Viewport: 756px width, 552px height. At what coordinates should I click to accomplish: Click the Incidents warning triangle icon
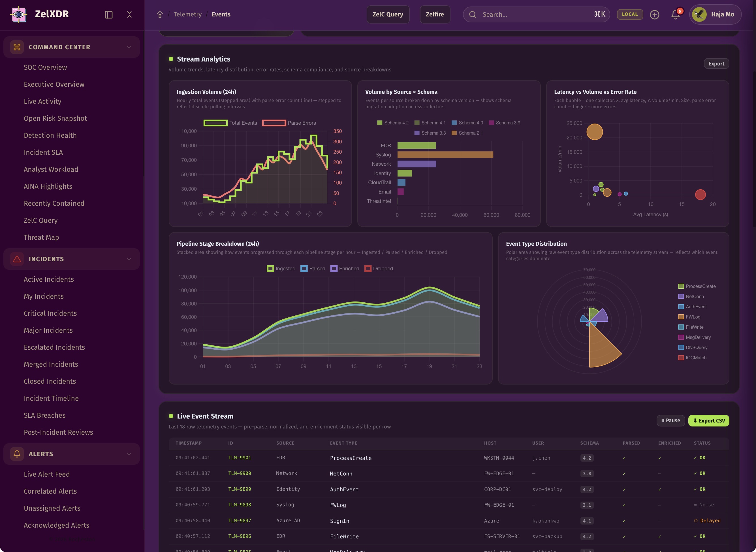17,259
